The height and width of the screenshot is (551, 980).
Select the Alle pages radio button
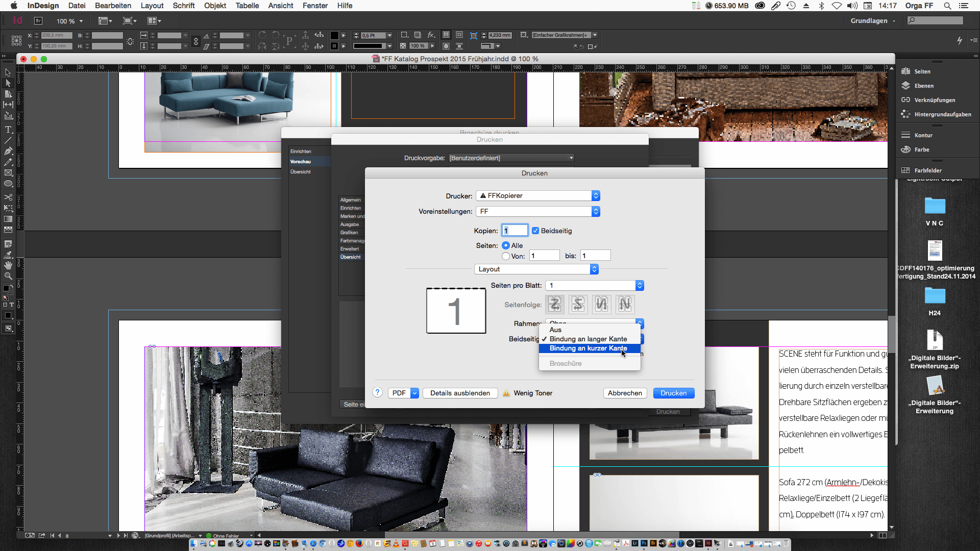[x=506, y=245]
